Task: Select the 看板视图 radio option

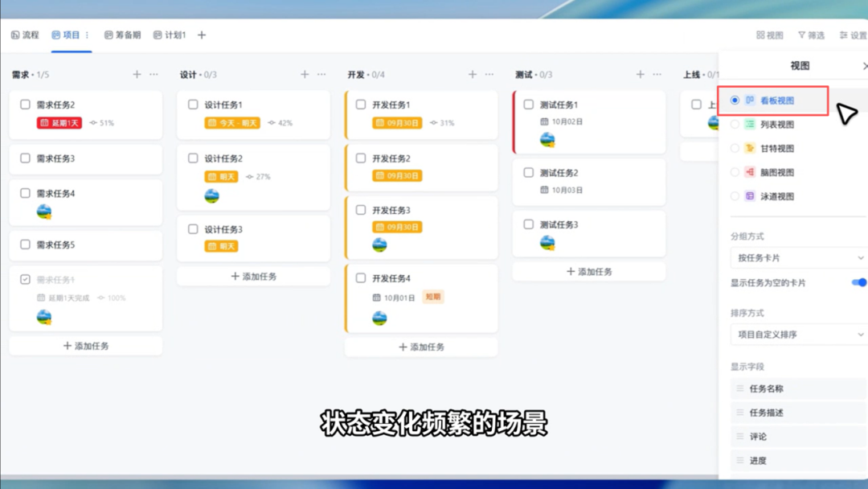Action: point(735,101)
